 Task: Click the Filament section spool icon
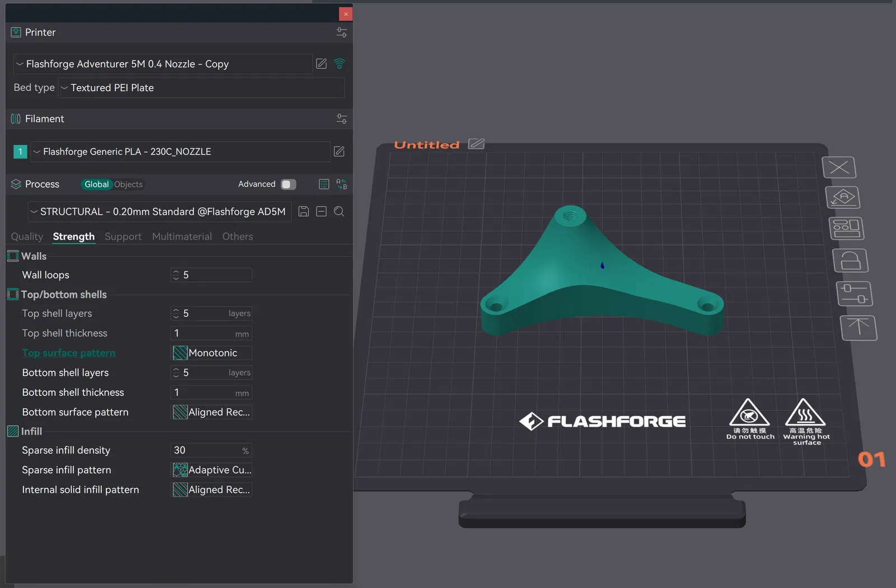click(x=16, y=119)
